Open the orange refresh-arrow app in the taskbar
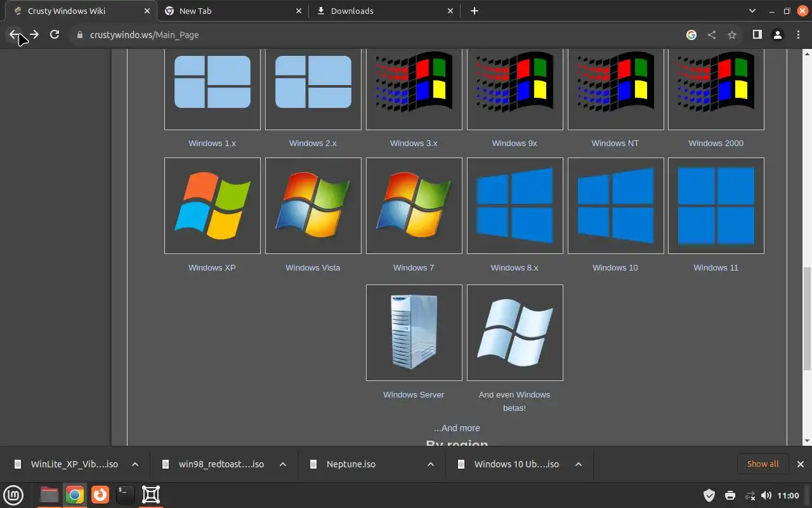812x508 pixels. coord(100,495)
